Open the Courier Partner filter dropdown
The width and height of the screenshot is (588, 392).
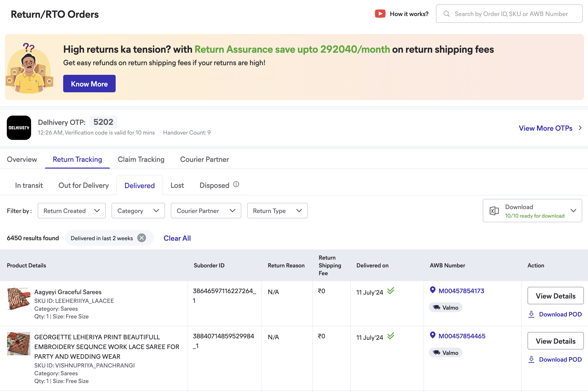pyautogui.click(x=206, y=211)
